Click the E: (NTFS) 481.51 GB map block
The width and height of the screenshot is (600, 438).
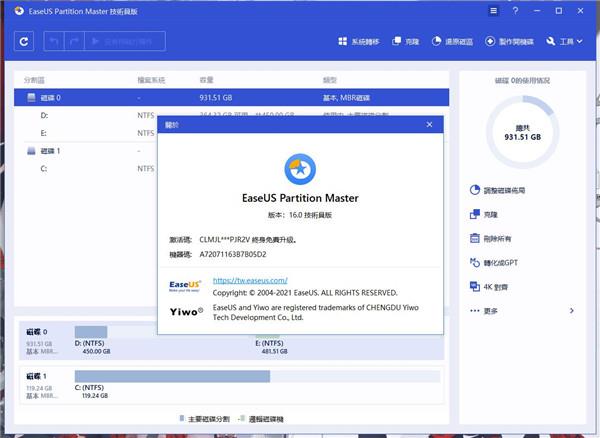[272, 346]
